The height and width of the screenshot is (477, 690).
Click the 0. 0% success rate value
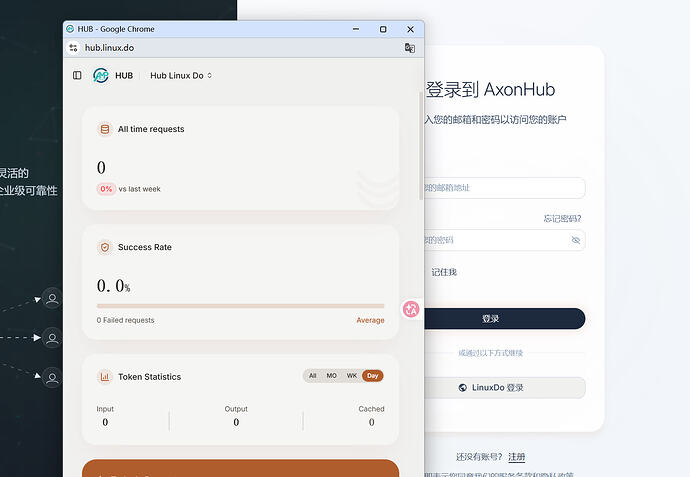click(x=114, y=286)
